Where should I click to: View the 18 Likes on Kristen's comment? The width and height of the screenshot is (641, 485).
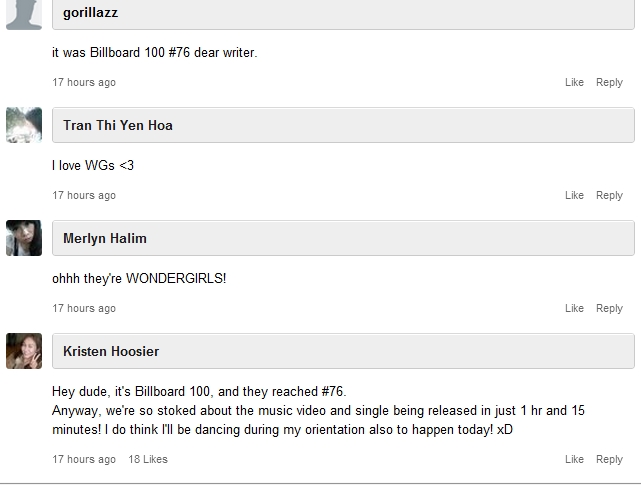(x=148, y=459)
